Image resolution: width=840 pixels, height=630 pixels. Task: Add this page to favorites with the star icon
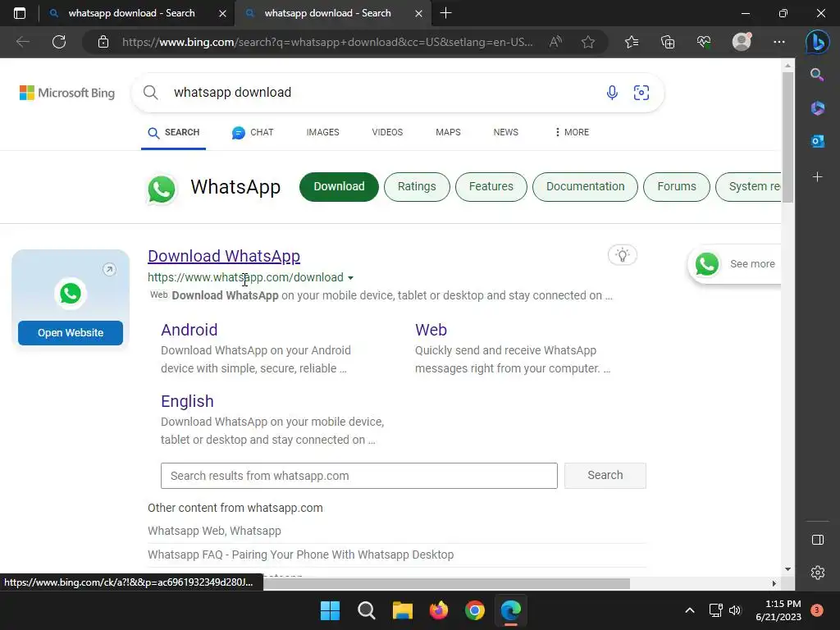[588, 42]
